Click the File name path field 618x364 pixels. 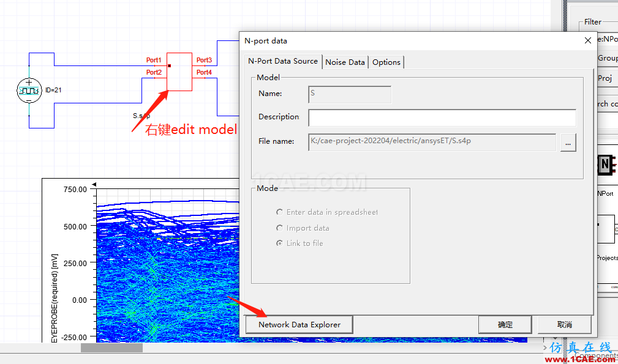pyautogui.click(x=432, y=143)
